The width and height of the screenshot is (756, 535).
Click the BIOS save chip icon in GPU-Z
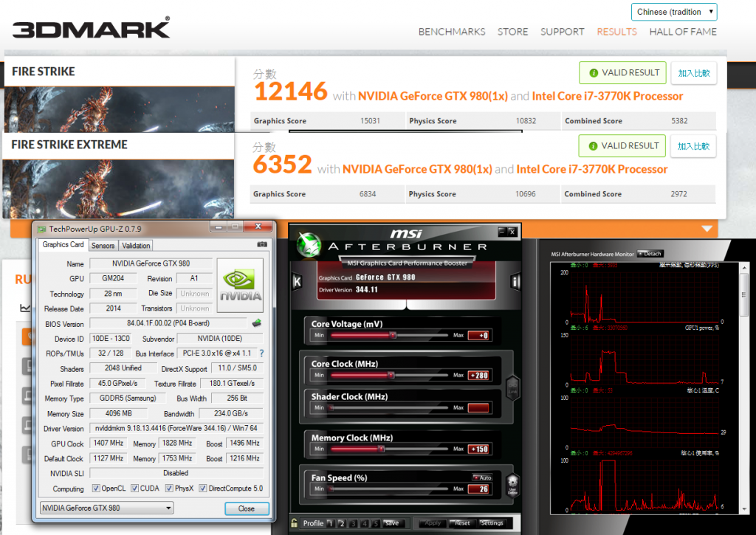pos(256,323)
